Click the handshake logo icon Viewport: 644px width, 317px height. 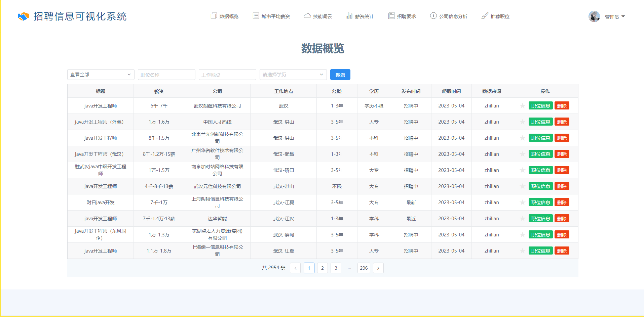coord(24,16)
